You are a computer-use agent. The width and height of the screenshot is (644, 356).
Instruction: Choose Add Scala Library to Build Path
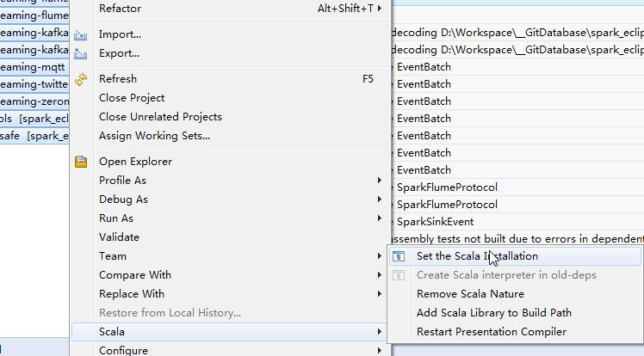(493, 313)
